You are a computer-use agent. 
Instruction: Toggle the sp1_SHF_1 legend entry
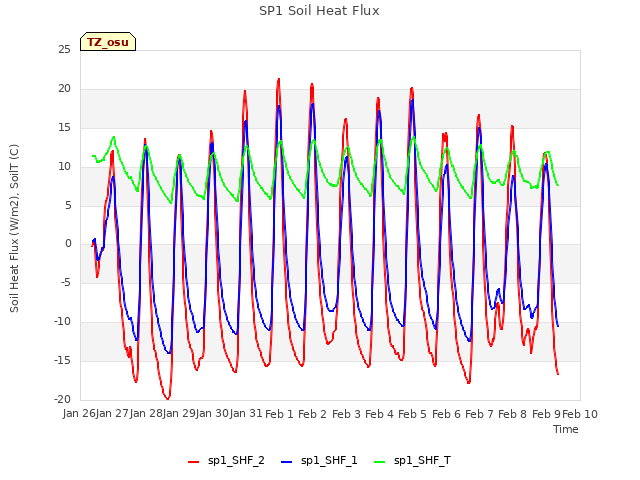(319, 461)
